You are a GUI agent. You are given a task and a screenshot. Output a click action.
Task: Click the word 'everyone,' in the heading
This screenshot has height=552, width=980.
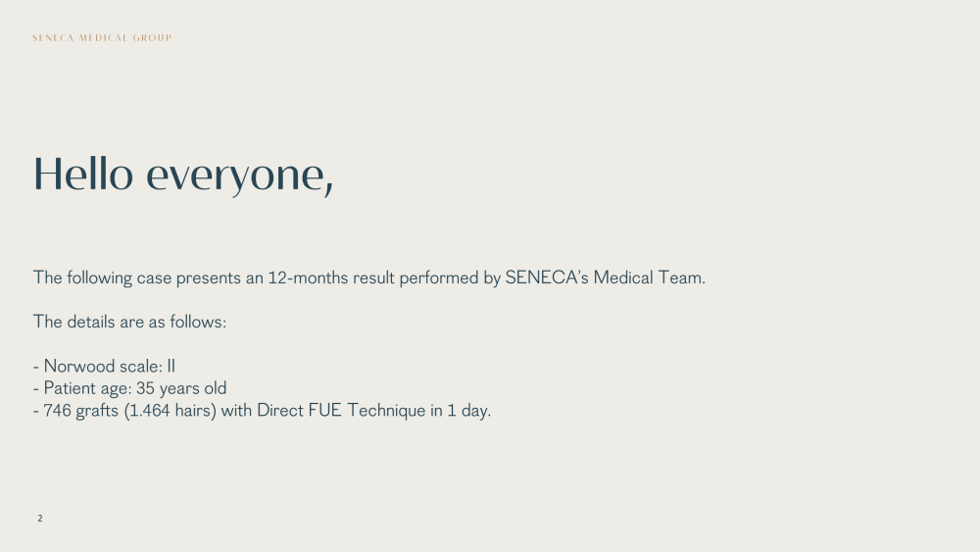tap(240, 178)
